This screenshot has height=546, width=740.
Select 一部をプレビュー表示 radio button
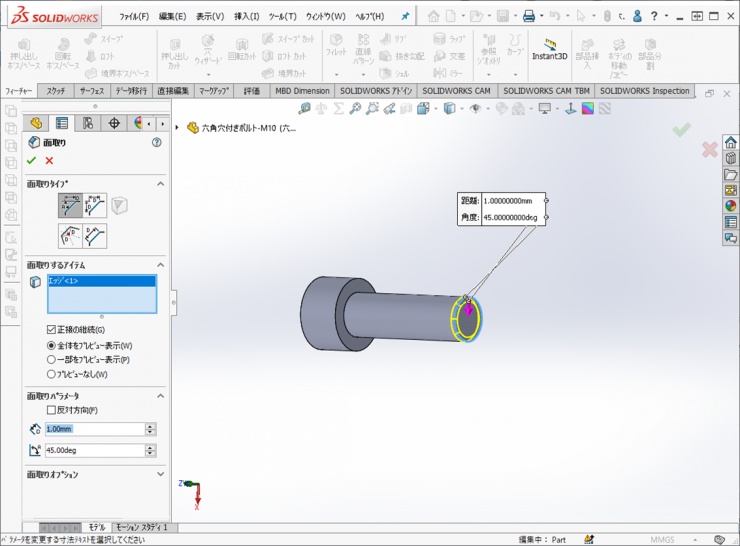tap(52, 359)
